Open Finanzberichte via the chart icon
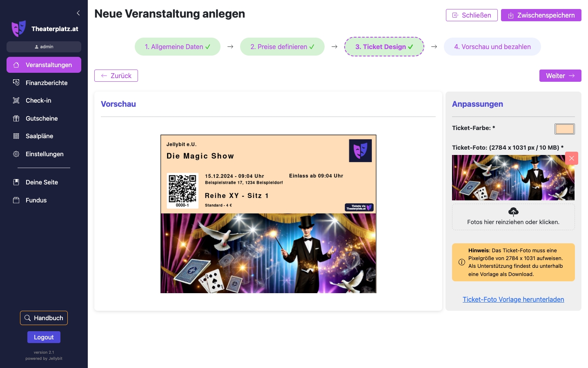The image size is (588, 368). point(16,83)
